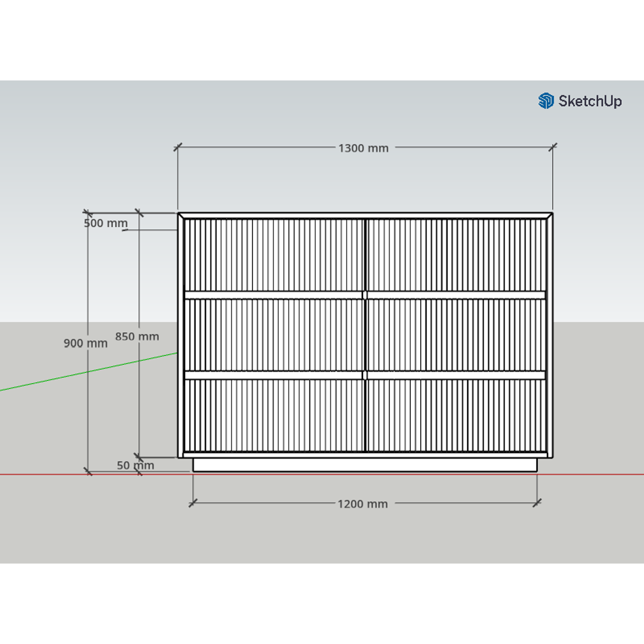Select the white plinth base under cabinet
Image resolution: width=644 pixels, height=644 pixels.
[x=365, y=465]
